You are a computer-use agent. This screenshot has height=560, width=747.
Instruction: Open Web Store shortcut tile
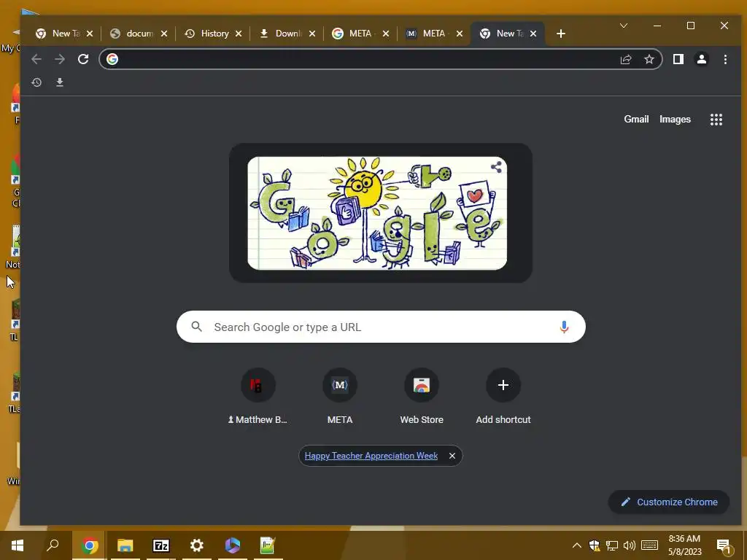pyautogui.click(x=422, y=396)
